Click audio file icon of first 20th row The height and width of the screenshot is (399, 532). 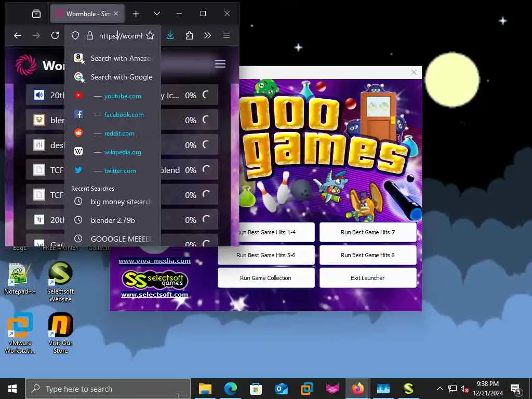pos(39,95)
